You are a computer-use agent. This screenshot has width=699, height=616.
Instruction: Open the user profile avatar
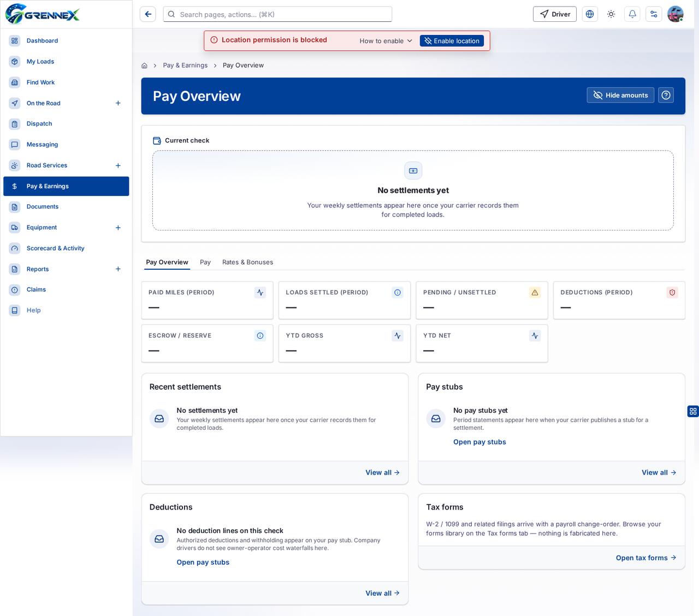(x=676, y=14)
